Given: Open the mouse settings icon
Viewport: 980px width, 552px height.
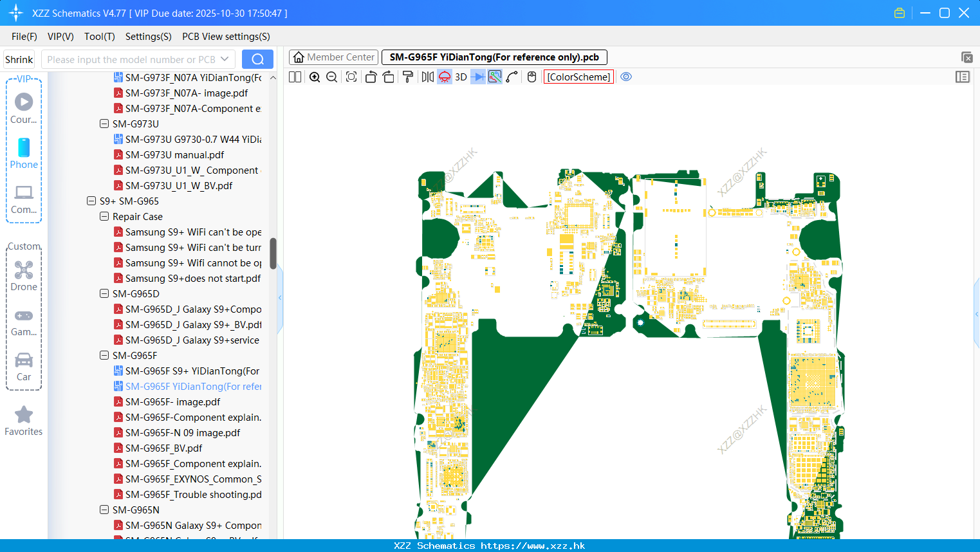Looking at the screenshot, I should (532, 77).
